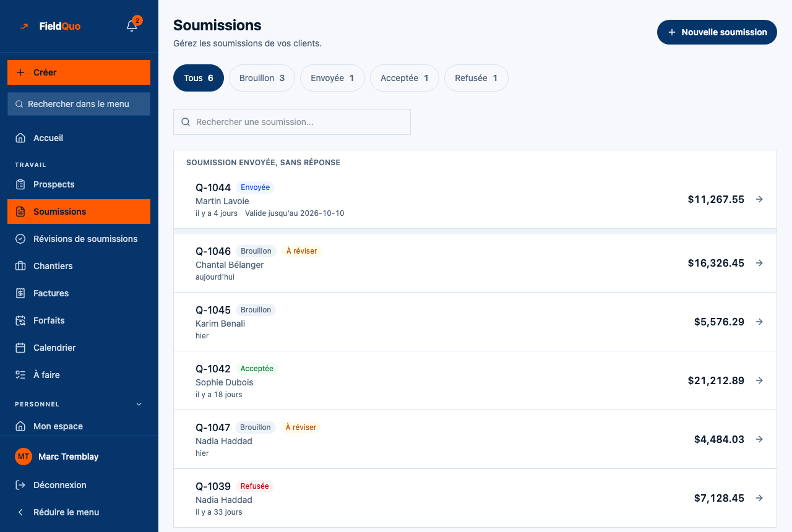Click the Chantiers briefcase icon
Viewport: 792px width, 532px height.
20,266
